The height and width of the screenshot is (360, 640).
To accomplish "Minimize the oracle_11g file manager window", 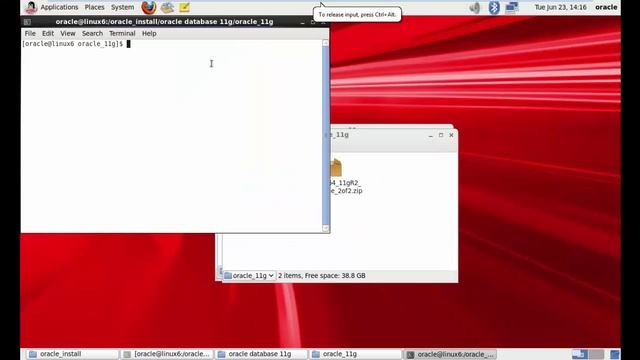I will [431, 135].
